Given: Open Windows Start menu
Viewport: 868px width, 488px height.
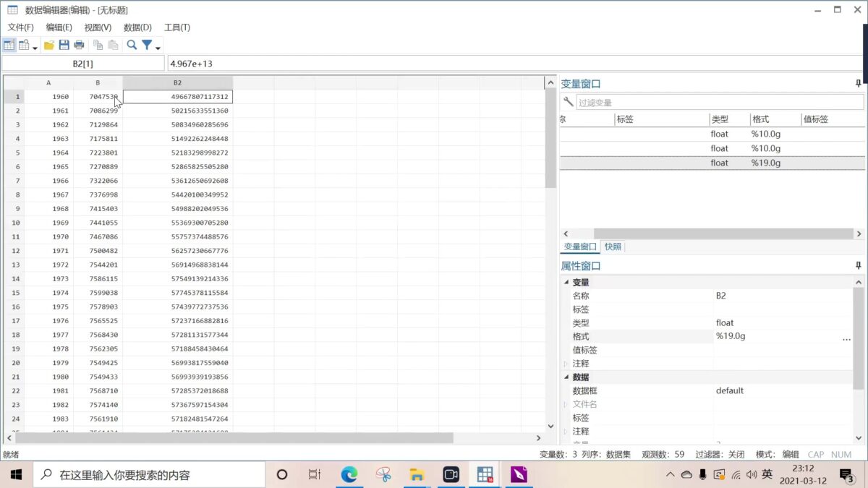Looking at the screenshot, I should 16,475.
